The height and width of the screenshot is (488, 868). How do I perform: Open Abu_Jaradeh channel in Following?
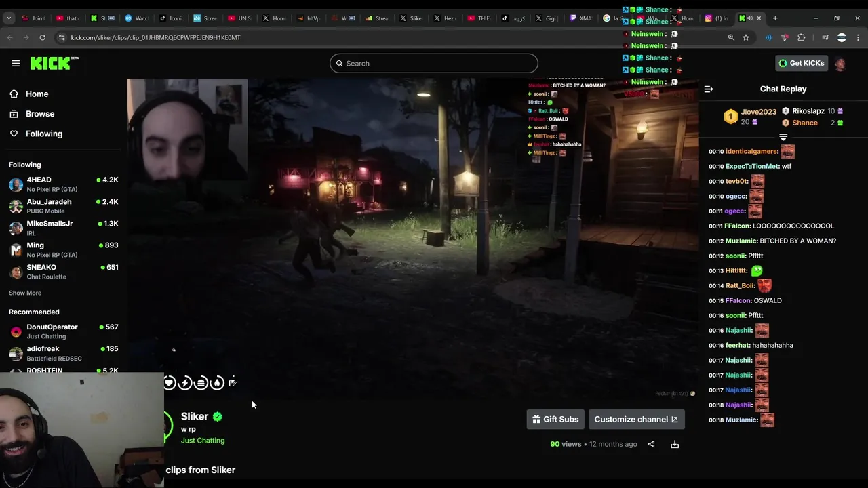click(63, 206)
